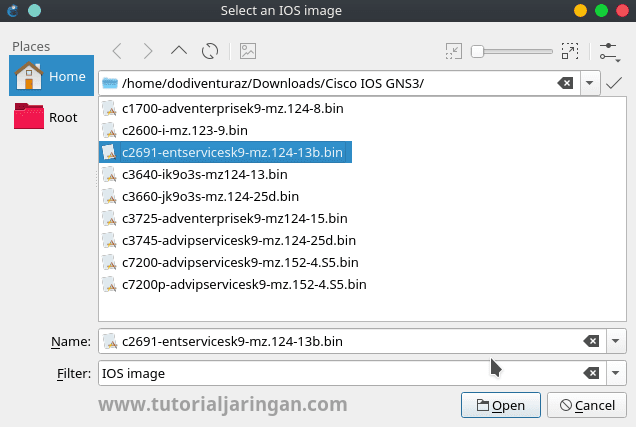The image size is (636, 427).
Task: Click the Open button
Action: tap(501, 405)
